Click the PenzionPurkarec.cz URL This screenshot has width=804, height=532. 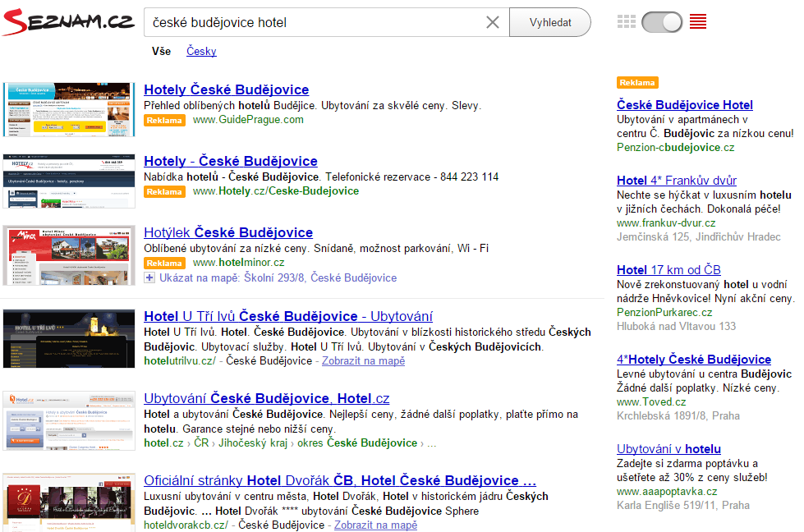click(x=664, y=312)
